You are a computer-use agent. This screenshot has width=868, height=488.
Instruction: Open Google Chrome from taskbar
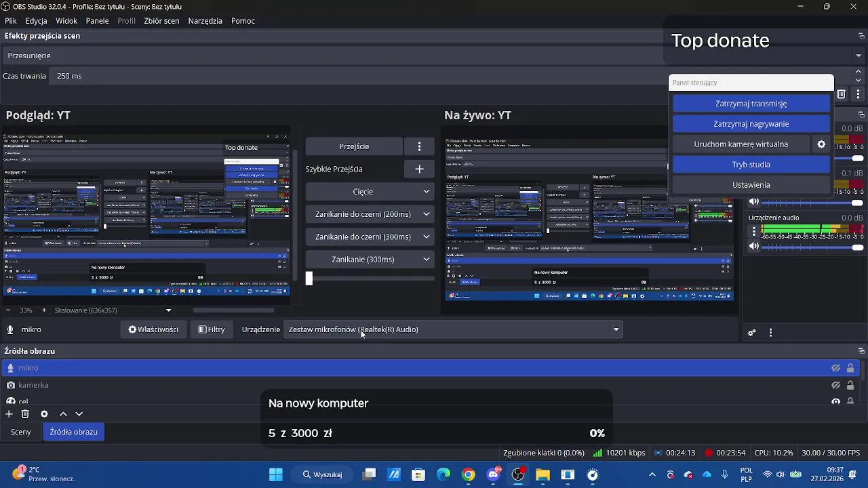point(469,474)
